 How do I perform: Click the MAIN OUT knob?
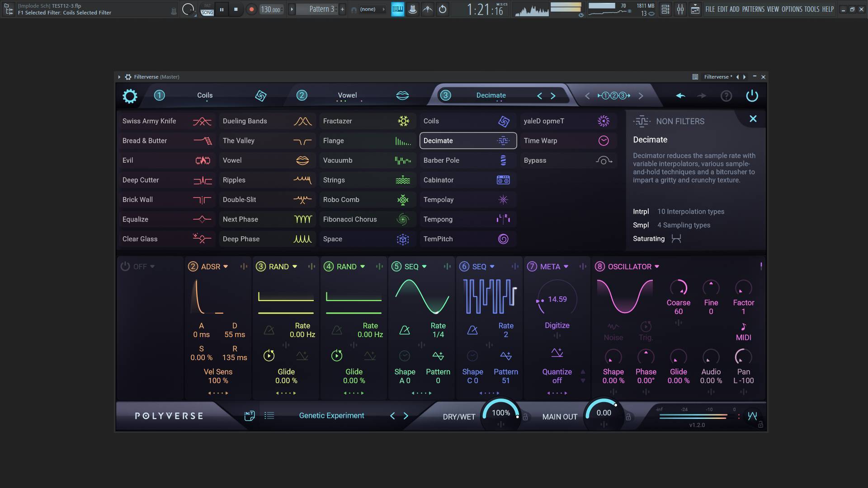coord(604,413)
